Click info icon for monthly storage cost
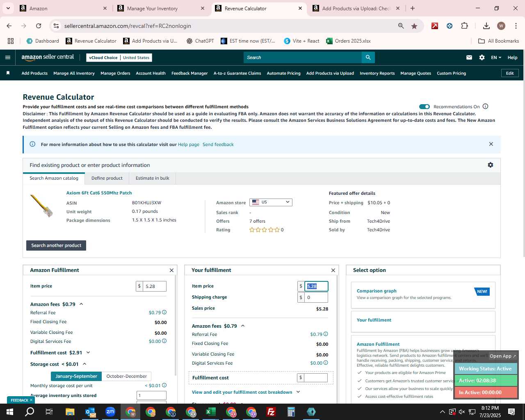 click(x=164, y=385)
